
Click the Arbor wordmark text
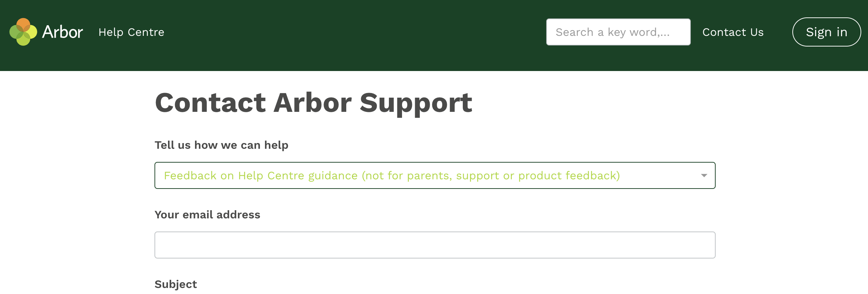click(63, 32)
